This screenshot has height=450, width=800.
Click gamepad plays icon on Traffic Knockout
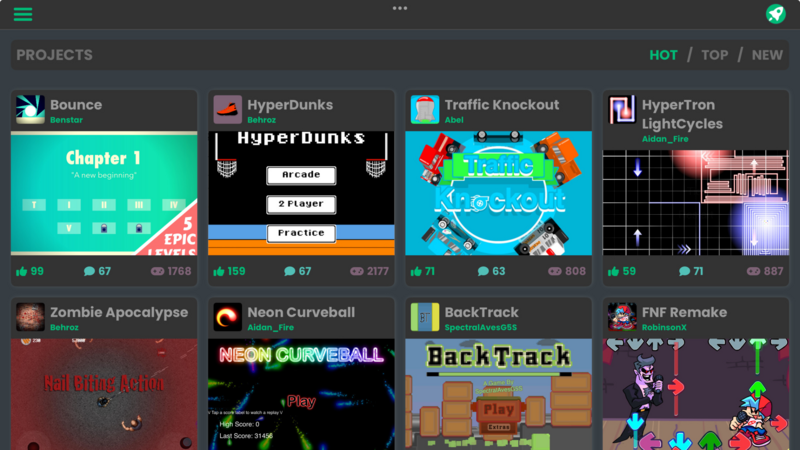[x=555, y=271]
